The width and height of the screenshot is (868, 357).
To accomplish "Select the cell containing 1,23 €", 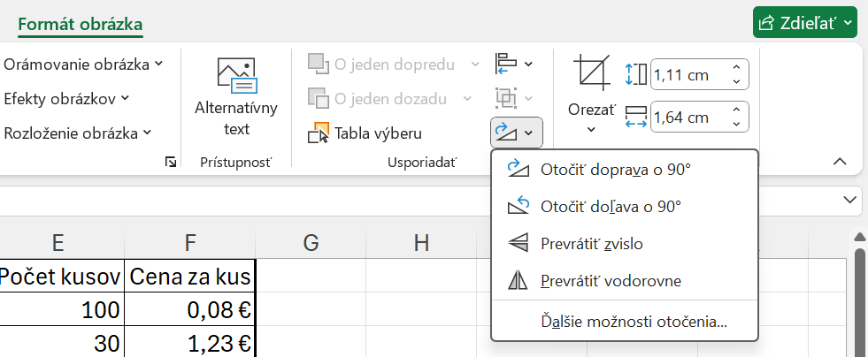I will pyautogui.click(x=190, y=343).
